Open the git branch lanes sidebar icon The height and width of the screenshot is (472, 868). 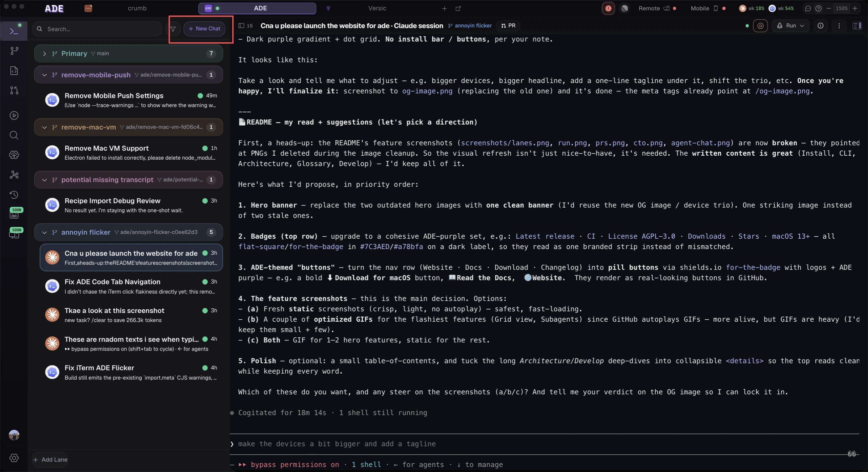[x=14, y=51]
